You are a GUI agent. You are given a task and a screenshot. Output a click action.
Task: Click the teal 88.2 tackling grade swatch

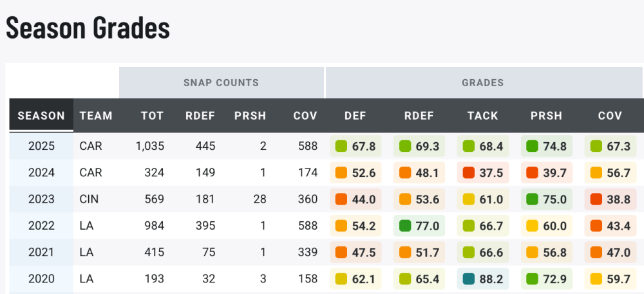coord(468,279)
